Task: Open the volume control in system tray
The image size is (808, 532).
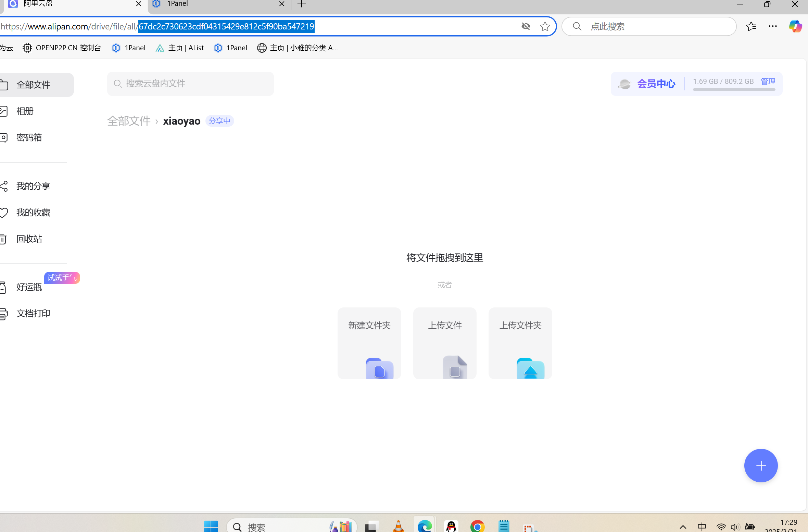Action: (735, 527)
